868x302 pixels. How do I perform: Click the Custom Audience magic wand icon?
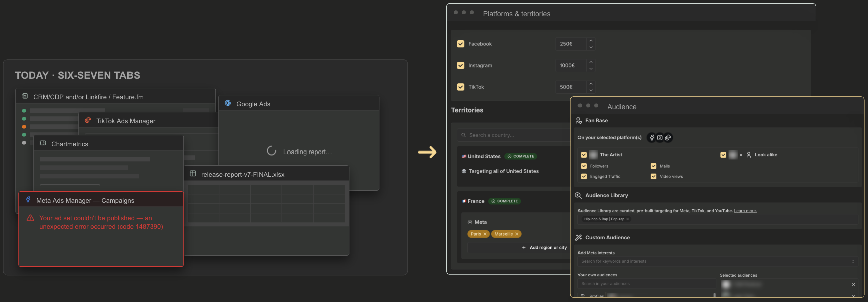(x=578, y=238)
